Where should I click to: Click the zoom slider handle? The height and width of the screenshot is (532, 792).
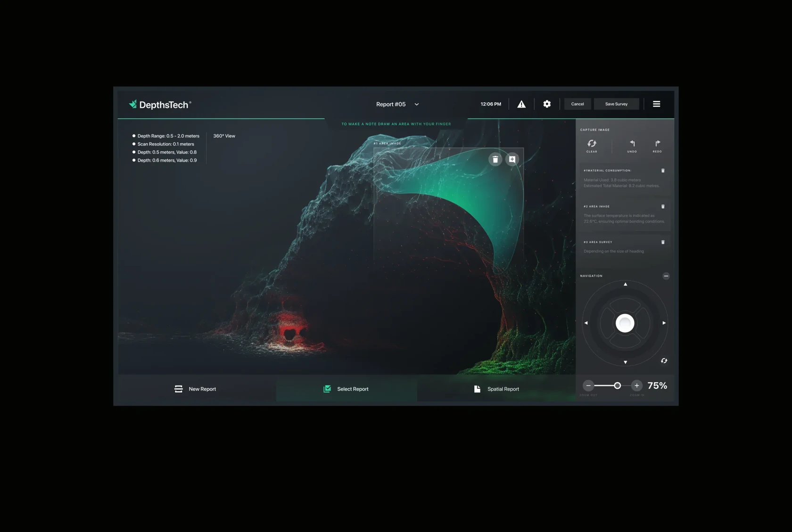click(x=617, y=385)
